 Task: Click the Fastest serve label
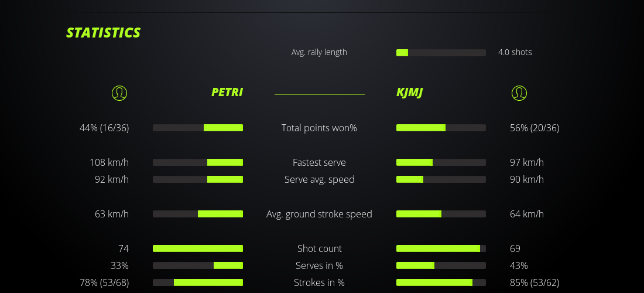click(319, 162)
